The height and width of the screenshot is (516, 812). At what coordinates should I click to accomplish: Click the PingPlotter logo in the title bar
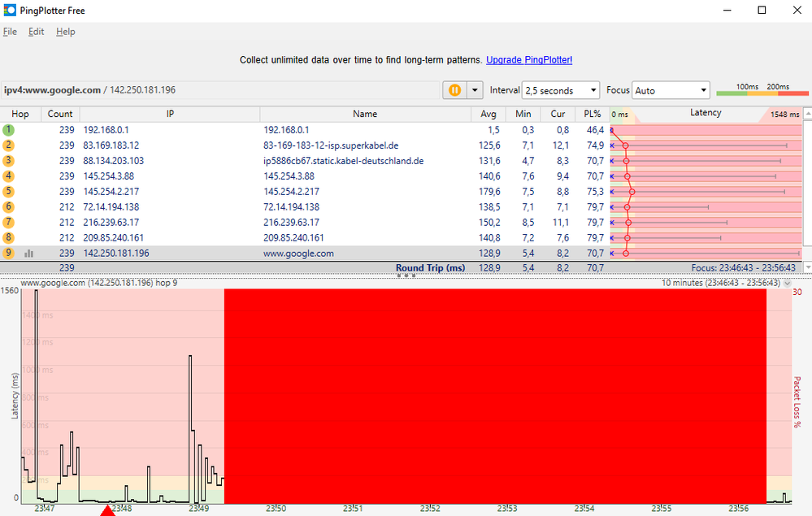tap(8, 10)
